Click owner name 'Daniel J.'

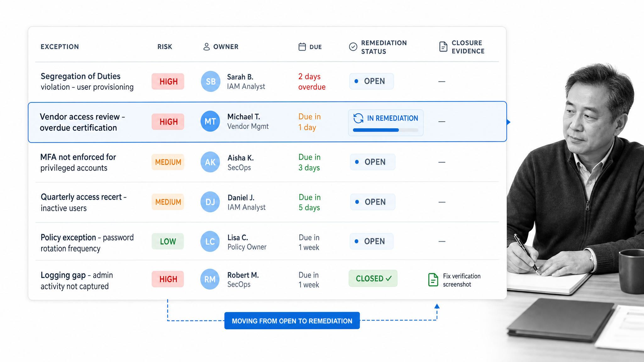click(x=241, y=198)
